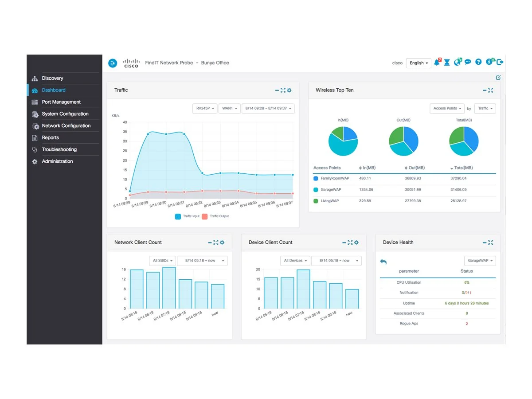
Task: Open Traffic widget settings gear
Action: point(289,90)
